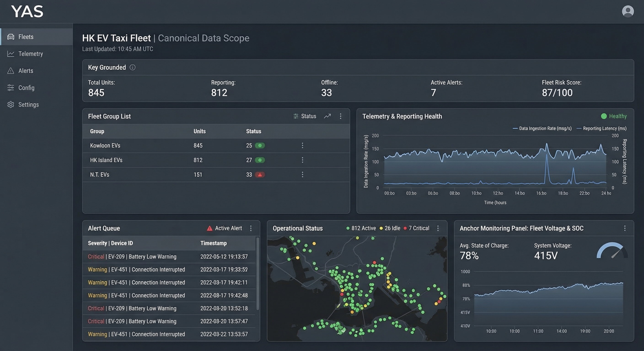Click the trend chart icon in Fleet Group List

(x=327, y=116)
